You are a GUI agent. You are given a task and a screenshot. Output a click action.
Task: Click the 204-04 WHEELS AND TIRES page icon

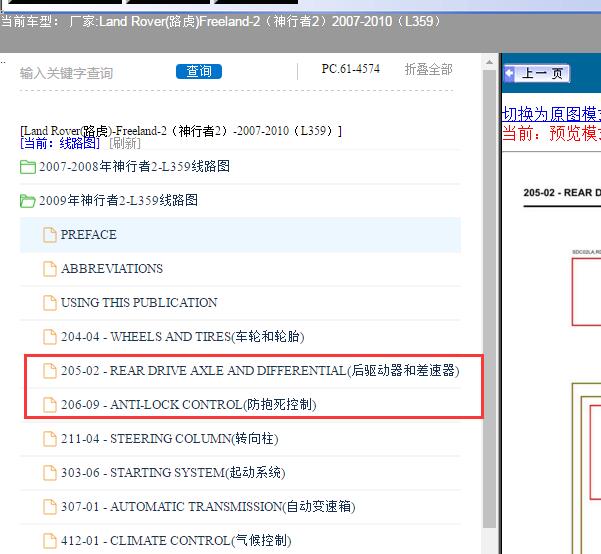tap(50, 337)
